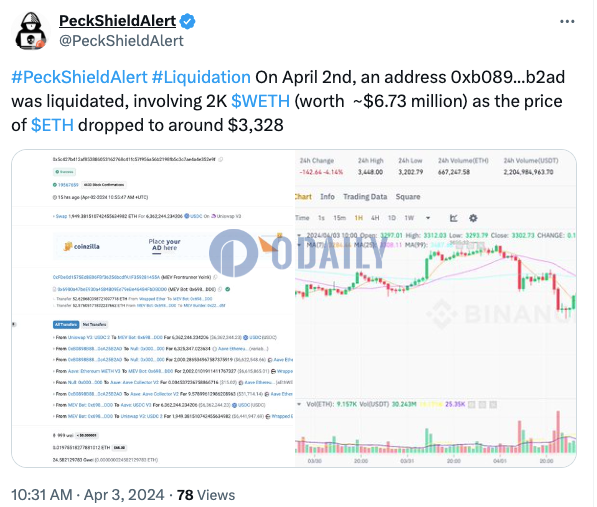Collapse the OHLC info disclosure triangle
Screen dimensions: 597x507
click(299, 235)
